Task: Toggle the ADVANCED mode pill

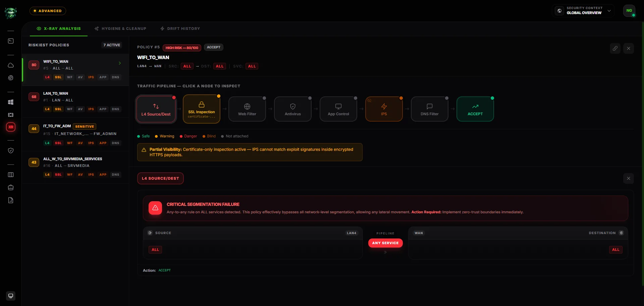Action: point(48,11)
